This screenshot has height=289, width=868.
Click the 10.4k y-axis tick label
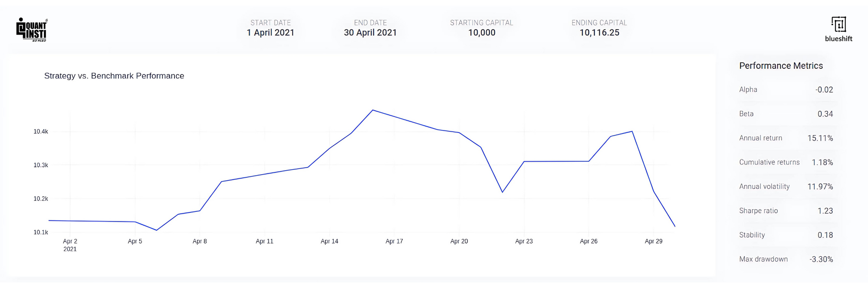tap(41, 132)
